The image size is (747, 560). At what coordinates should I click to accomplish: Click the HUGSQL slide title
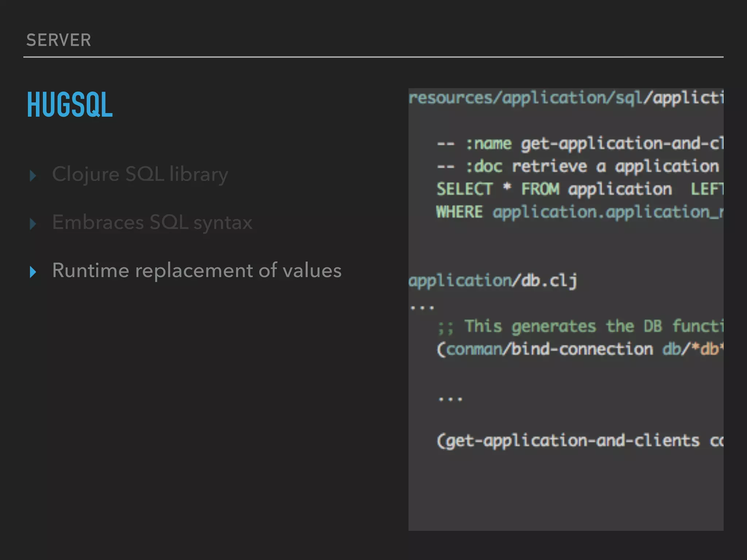point(70,105)
